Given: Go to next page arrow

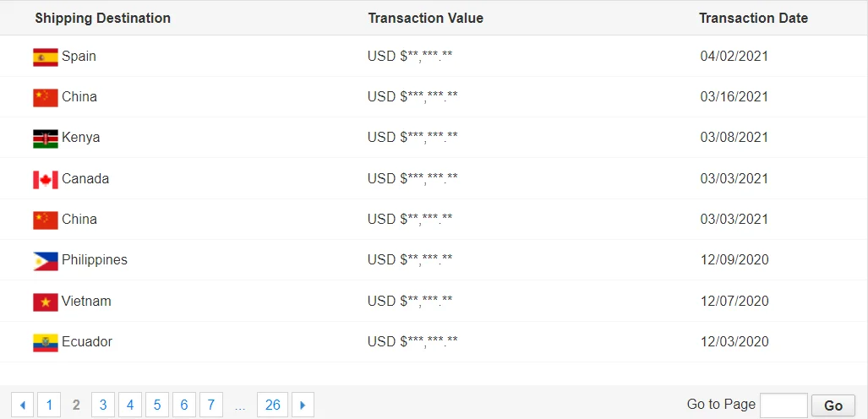Looking at the screenshot, I should pyautogui.click(x=303, y=405).
